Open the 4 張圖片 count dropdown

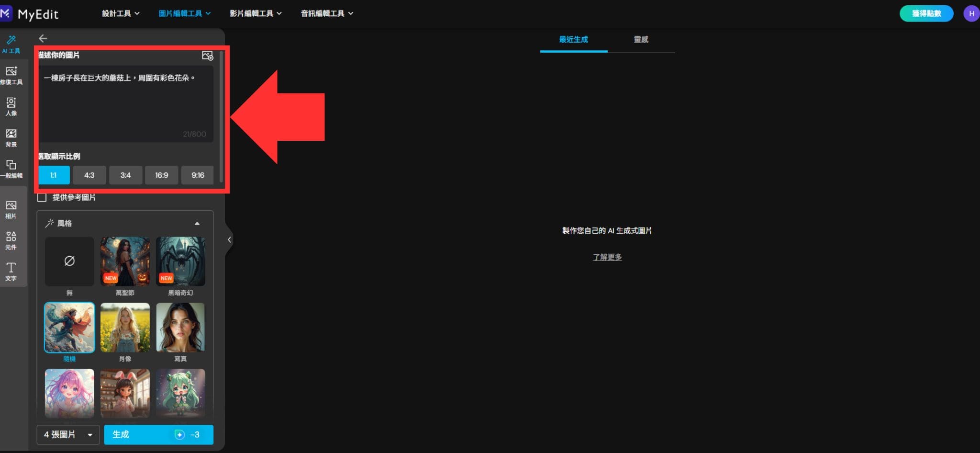(x=68, y=435)
